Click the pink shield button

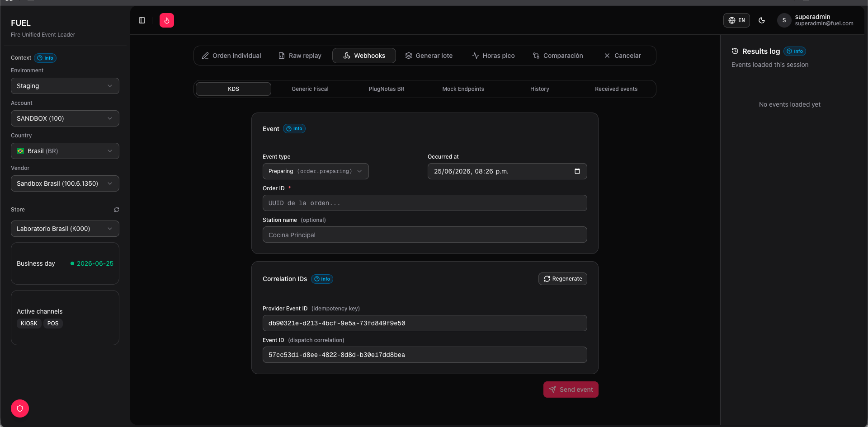tap(20, 408)
